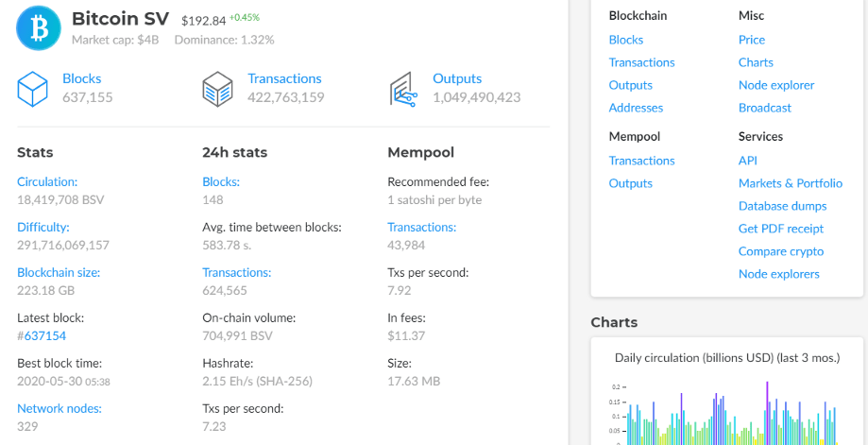This screenshot has height=445, width=868.
Task: Open Get PDF receipt service
Action: coord(780,229)
